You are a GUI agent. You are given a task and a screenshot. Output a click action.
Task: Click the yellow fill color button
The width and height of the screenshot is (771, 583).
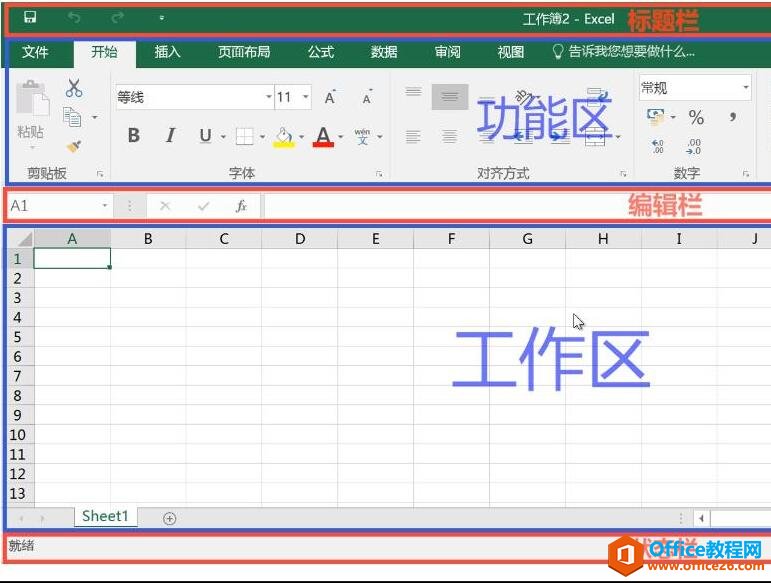tap(284, 137)
